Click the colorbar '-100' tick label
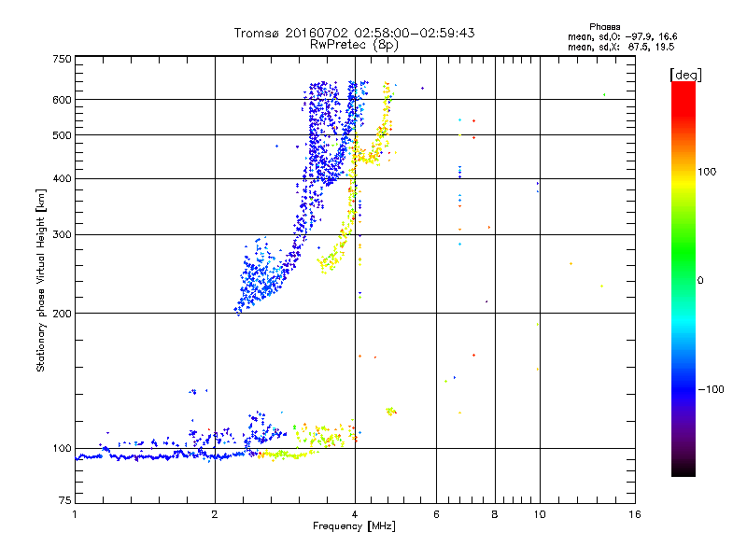747x560 pixels. tap(711, 389)
